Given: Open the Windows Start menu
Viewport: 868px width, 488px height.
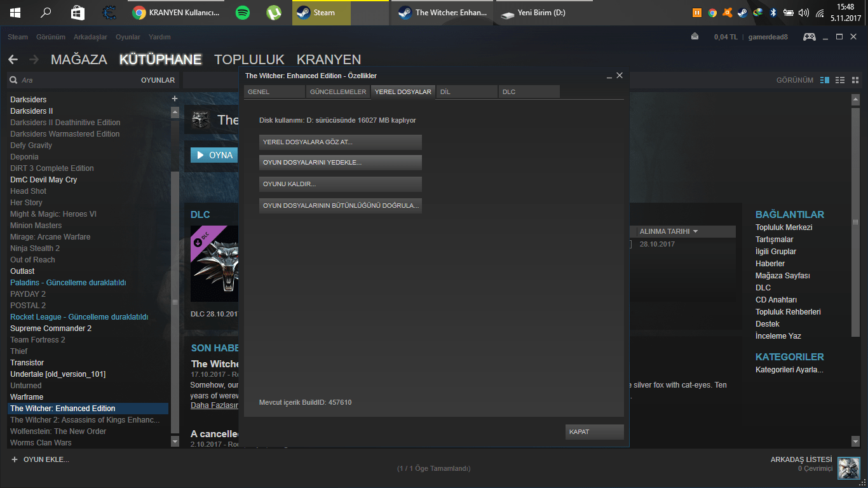Looking at the screenshot, I should tap(15, 13).
